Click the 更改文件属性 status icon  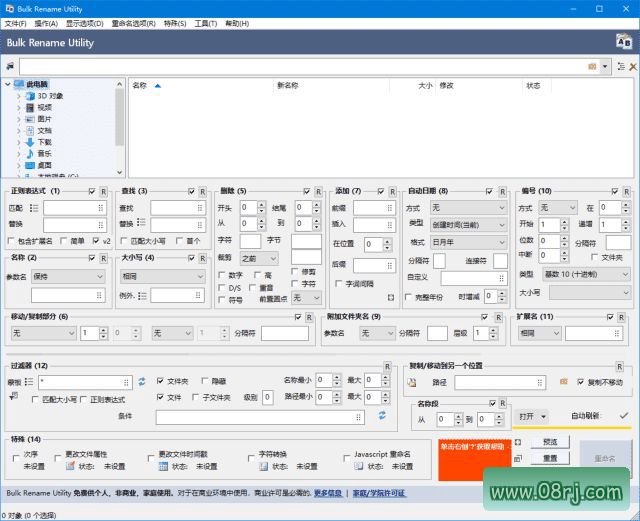coord(70,466)
